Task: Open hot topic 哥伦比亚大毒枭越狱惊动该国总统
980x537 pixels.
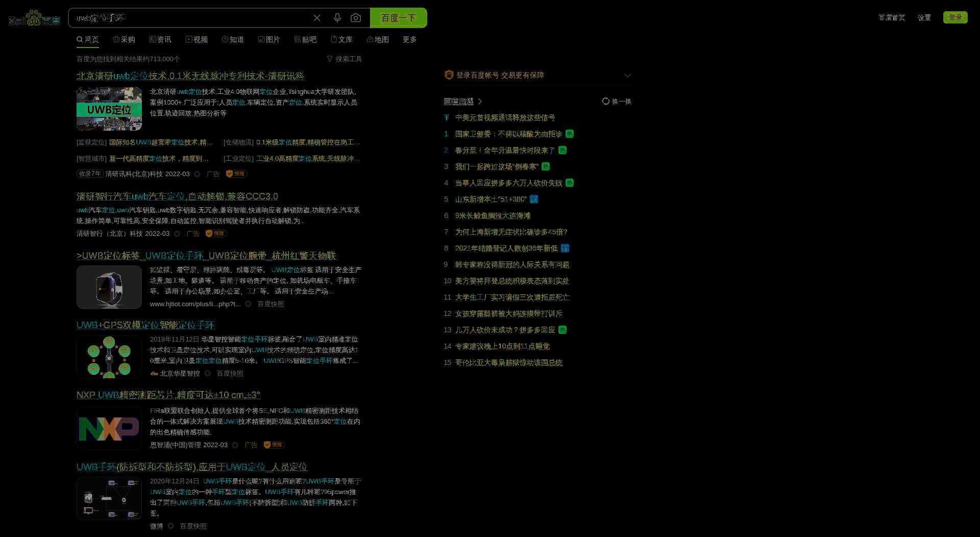Action: pyautogui.click(x=509, y=363)
